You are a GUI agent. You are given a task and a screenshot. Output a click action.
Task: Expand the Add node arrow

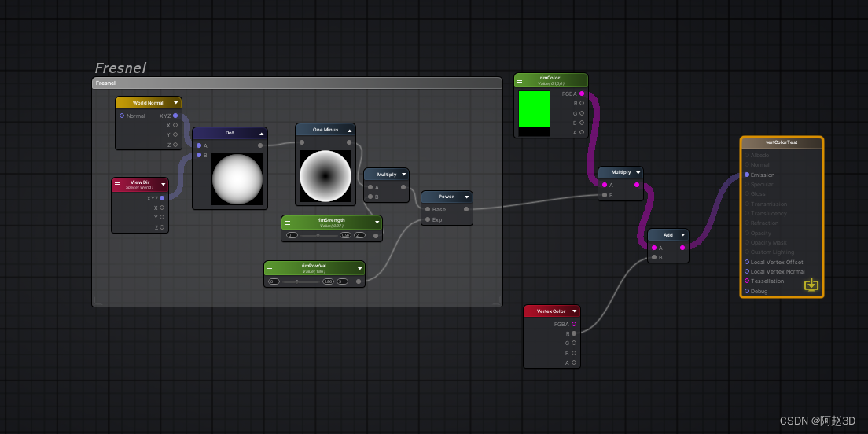[x=683, y=235]
